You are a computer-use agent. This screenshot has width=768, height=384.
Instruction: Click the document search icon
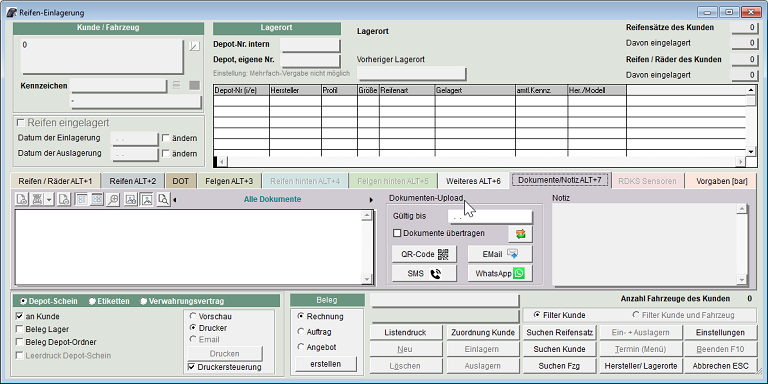(x=163, y=199)
